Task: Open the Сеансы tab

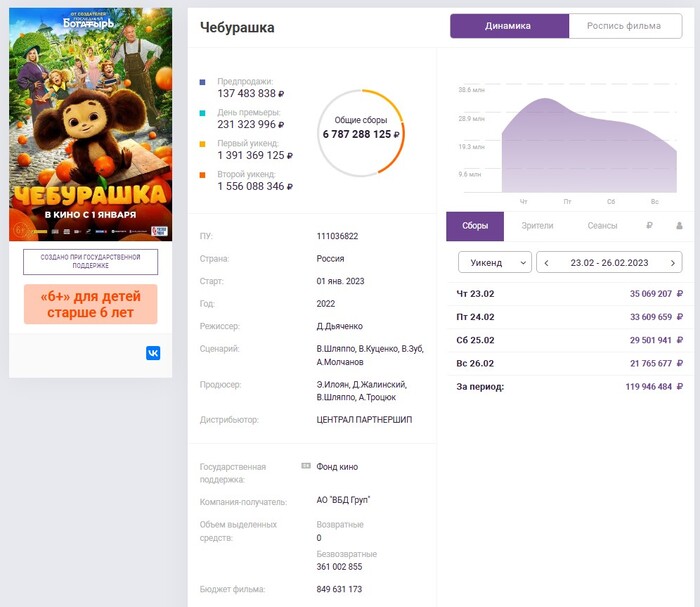Action: 602,226
